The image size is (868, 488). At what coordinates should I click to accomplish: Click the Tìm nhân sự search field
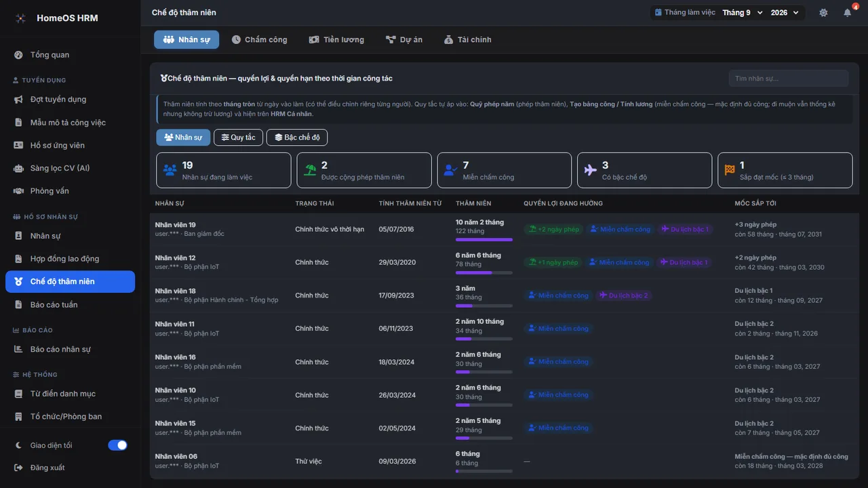(x=789, y=79)
